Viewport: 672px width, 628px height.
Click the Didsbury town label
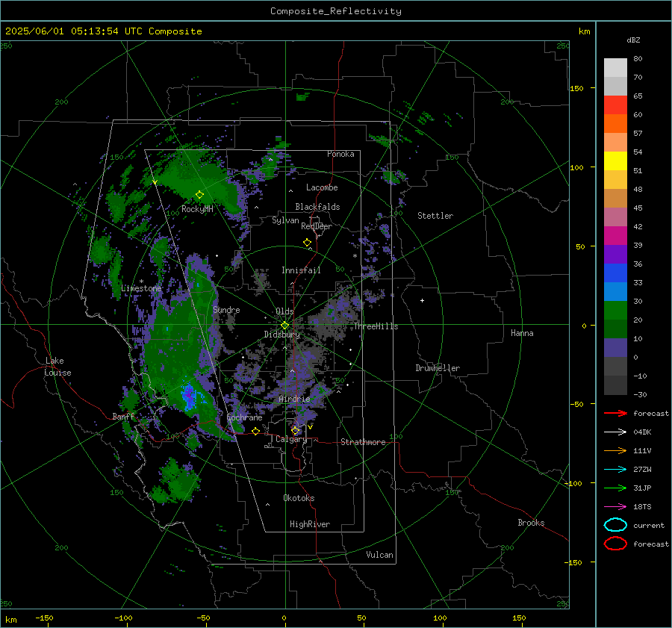point(281,335)
